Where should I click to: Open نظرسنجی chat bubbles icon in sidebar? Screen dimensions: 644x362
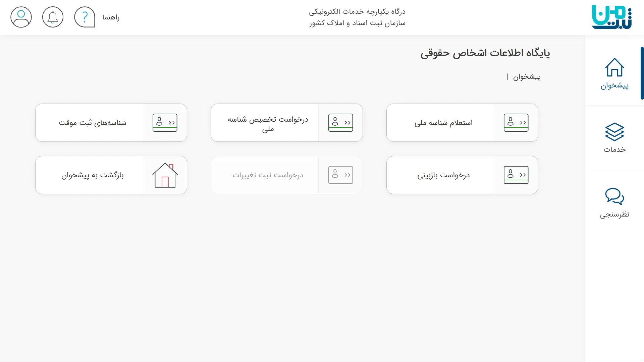(x=614, y=196)
